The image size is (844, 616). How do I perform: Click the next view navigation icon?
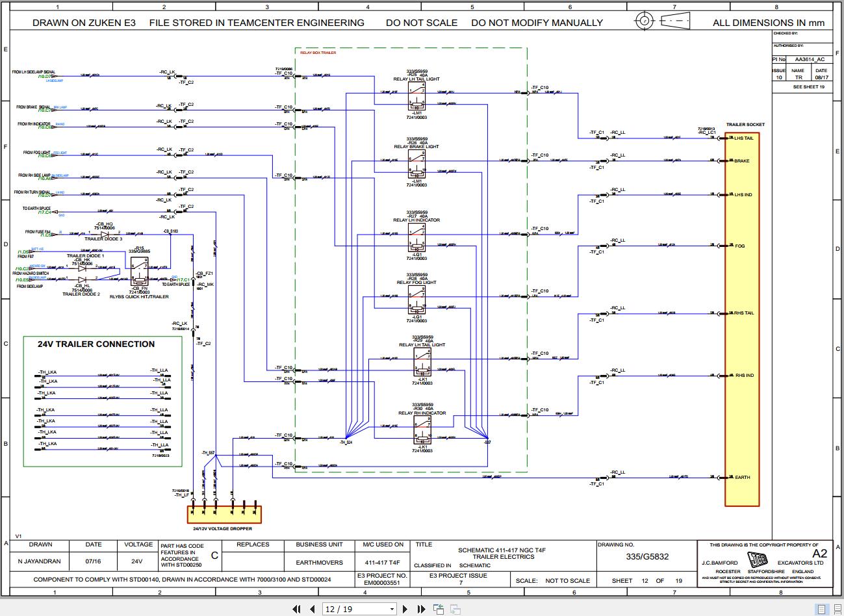(x=455, y=609)
